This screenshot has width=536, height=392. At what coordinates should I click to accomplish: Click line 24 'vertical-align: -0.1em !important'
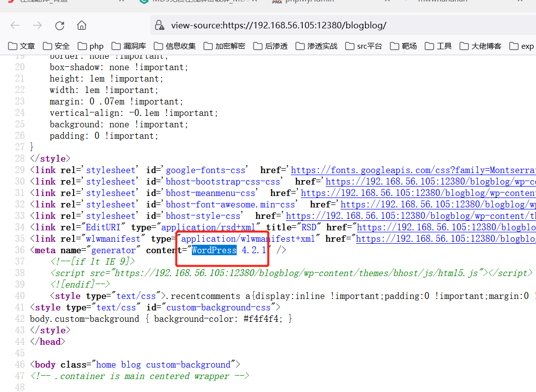click(x=134, y=113)
